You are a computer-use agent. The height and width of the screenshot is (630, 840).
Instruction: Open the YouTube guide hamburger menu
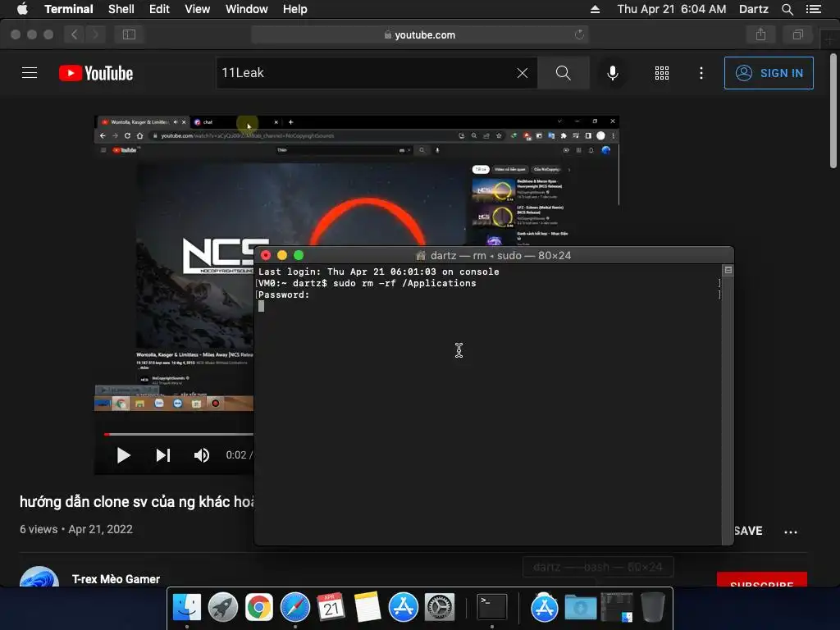30,73
